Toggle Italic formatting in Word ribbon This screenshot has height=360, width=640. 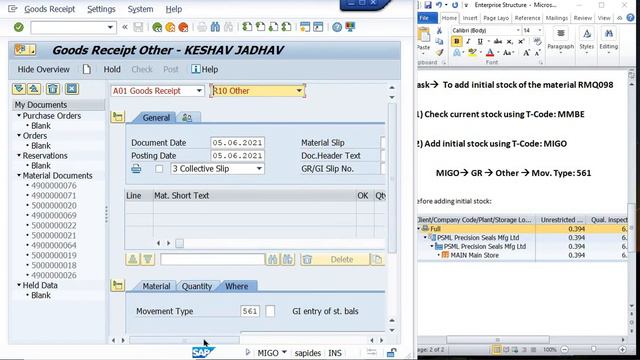[x=468, y=41]
